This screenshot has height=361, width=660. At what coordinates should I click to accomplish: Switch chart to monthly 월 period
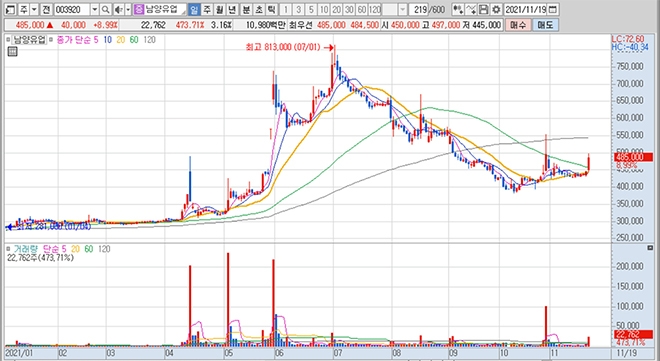coord(219,9)
